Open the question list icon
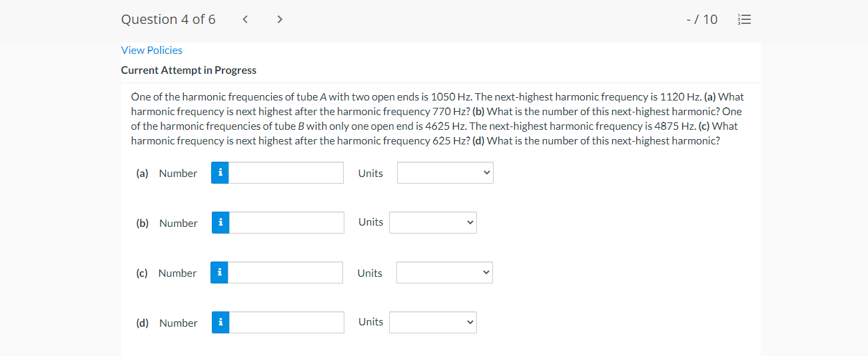Screen dimensions: 868x356 744,20
